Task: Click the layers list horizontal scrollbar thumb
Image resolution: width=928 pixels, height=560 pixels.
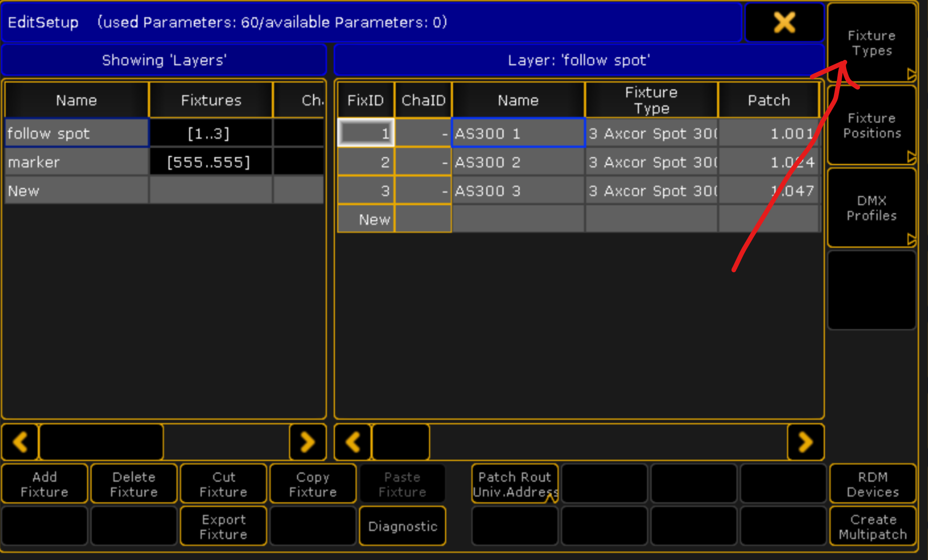Action: (101, 442)
